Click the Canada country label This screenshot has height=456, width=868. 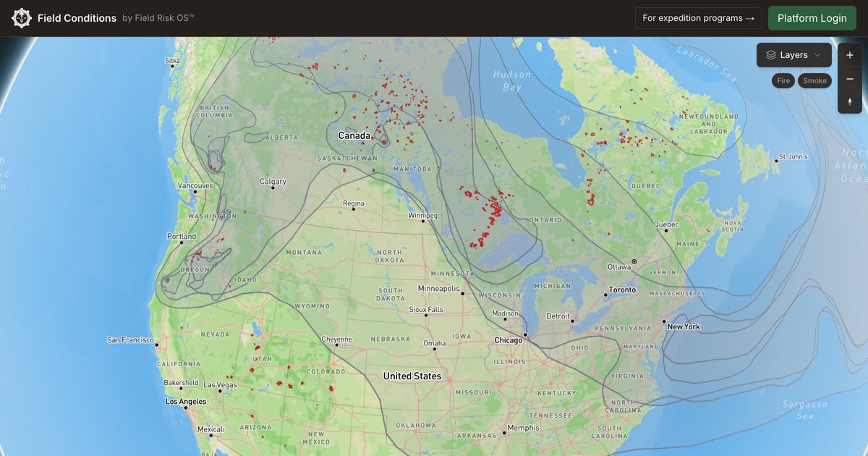click(x=354, y=135)
